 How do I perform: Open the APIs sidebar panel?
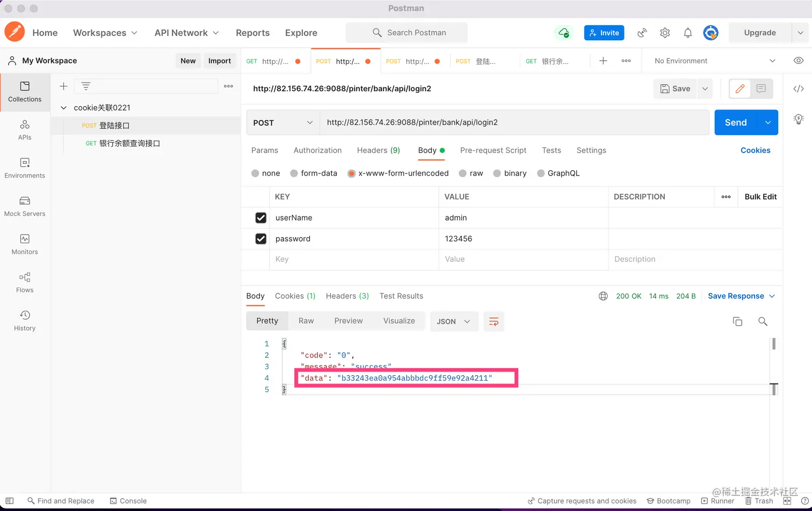coord(25,130)
